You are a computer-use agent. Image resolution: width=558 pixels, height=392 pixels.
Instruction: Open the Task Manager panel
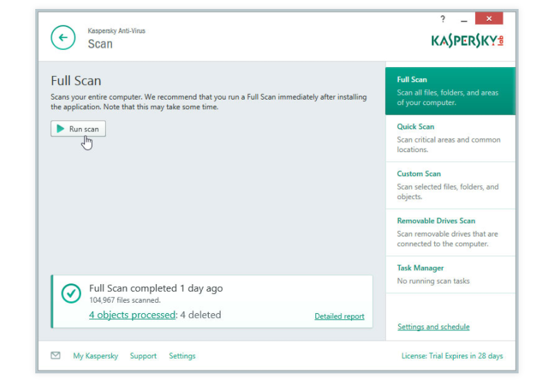[x=450, y=274]
